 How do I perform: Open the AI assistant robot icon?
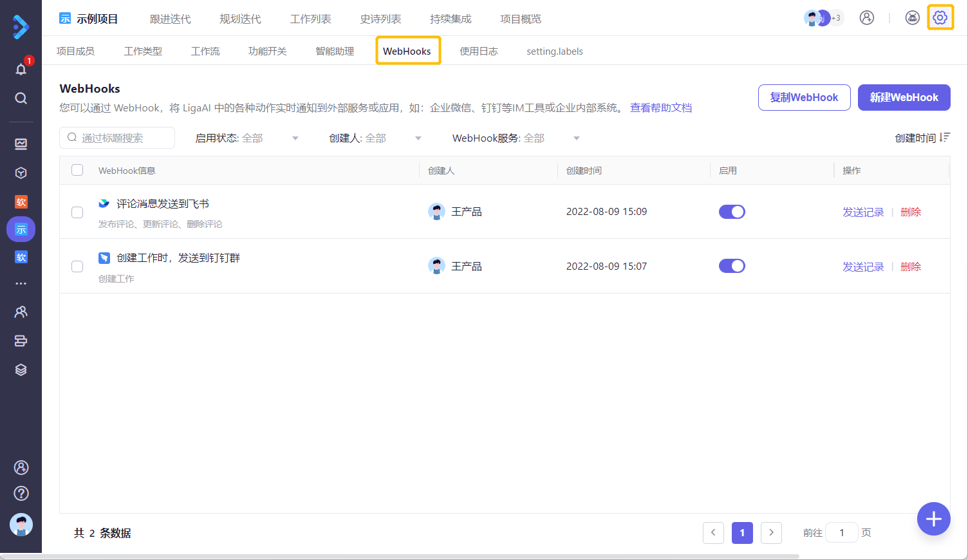(x=912, y=18)
